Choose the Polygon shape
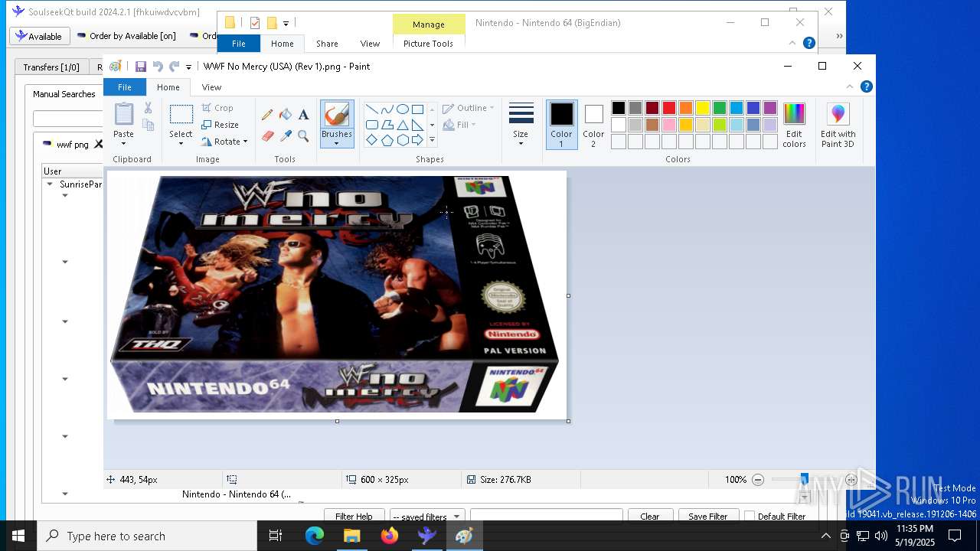This screenshot has width=980, height=551. 387,125
